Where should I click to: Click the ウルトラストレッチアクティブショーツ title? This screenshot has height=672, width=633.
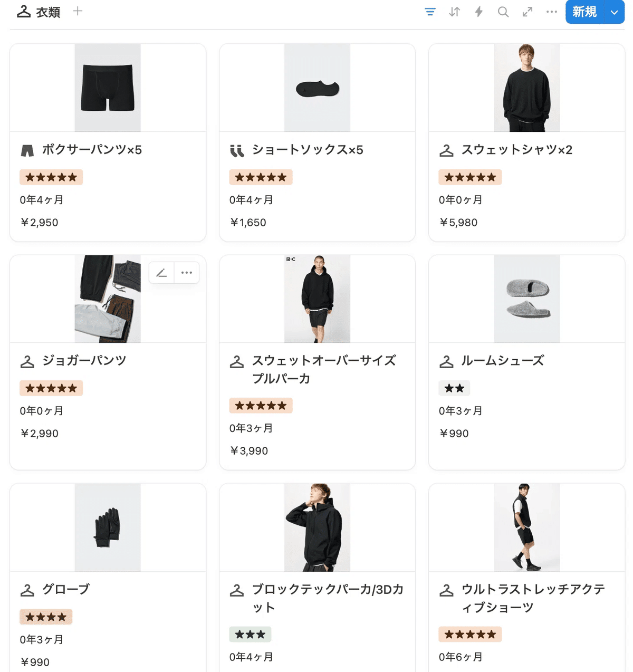(533, 598)
